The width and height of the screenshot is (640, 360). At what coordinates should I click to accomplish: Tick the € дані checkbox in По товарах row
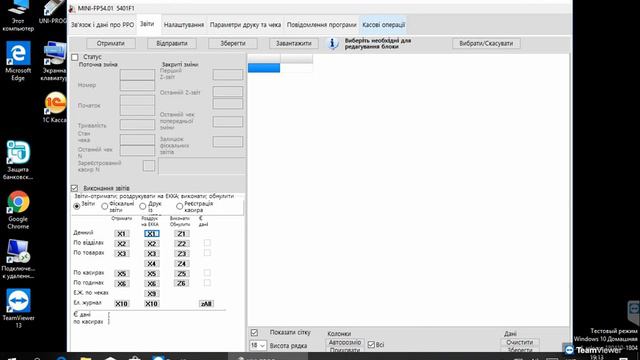[207, 253]
